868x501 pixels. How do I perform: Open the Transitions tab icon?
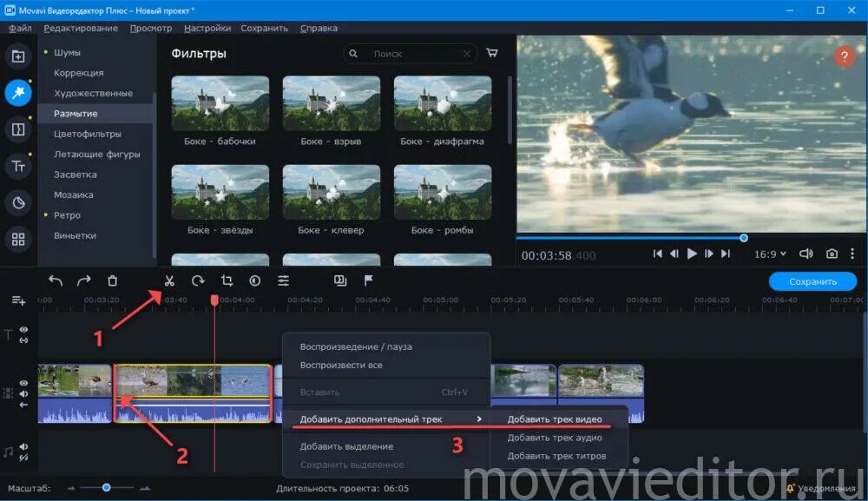17,129
